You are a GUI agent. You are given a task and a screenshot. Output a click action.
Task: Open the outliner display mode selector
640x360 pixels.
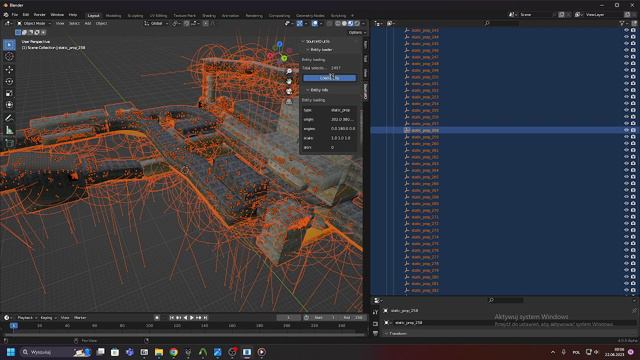click(x=391, y=23)
